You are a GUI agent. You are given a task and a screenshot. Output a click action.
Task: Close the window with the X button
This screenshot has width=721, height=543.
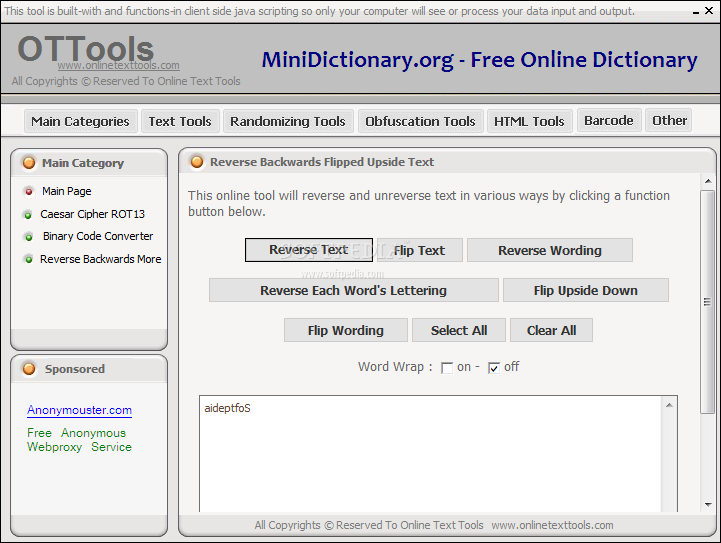[x=709, y=11]
